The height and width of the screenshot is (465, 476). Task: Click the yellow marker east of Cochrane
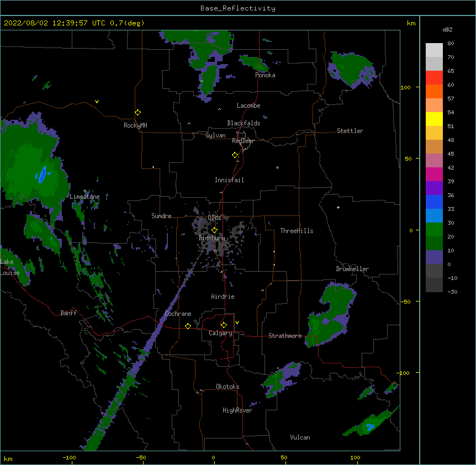[x=188, y=326]
